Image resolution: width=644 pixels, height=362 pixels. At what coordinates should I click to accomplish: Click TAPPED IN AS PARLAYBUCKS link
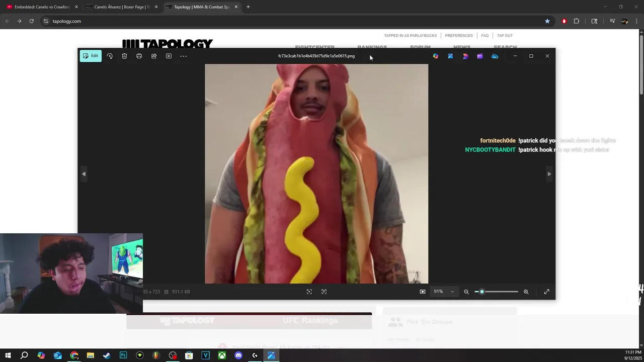pyautogui.click(x=411, y=36)
